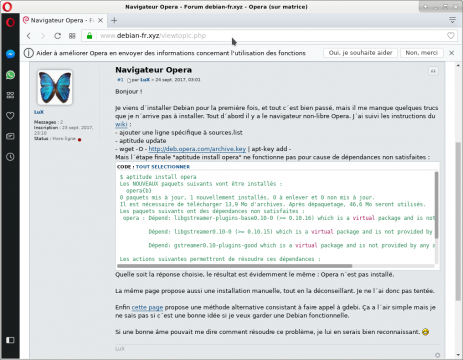
Task: Open Speed Dial grid in toolbar
Action: tap(72, 36)
